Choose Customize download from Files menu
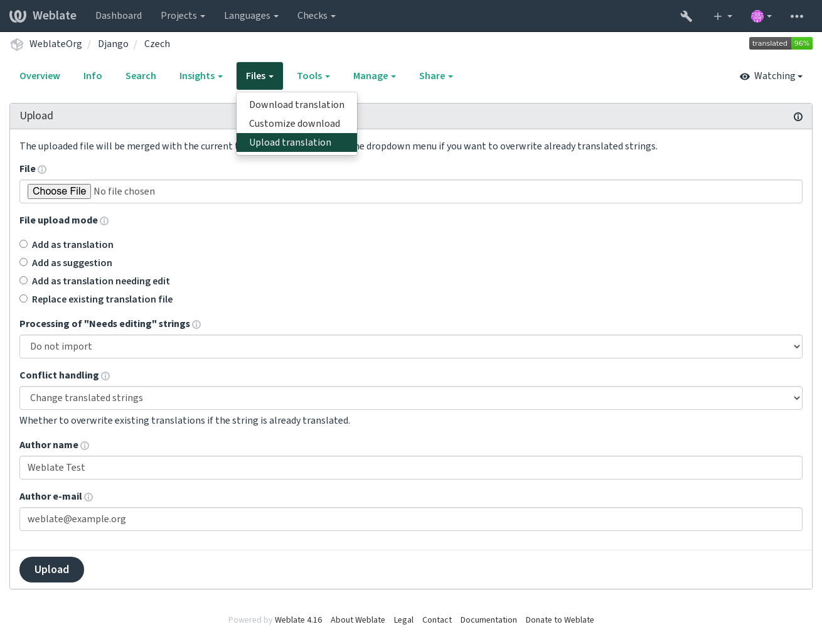Viewport: 822px width, 644px height. (297, 124)
